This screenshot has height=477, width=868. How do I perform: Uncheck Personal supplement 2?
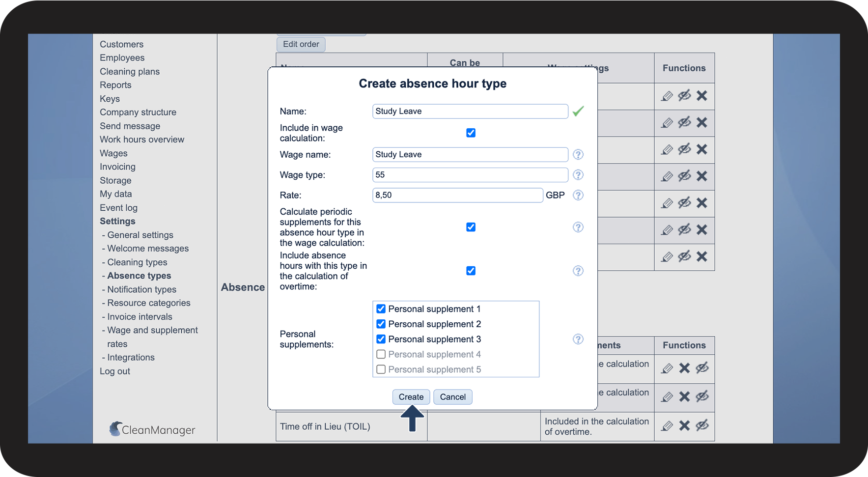(381, 324)
